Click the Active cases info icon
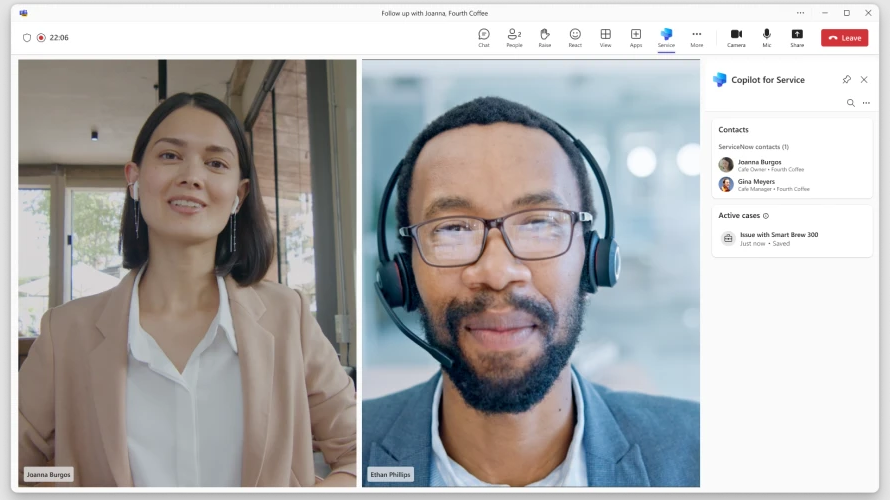This screenshot has width=890, height=500. click(766, 216)
